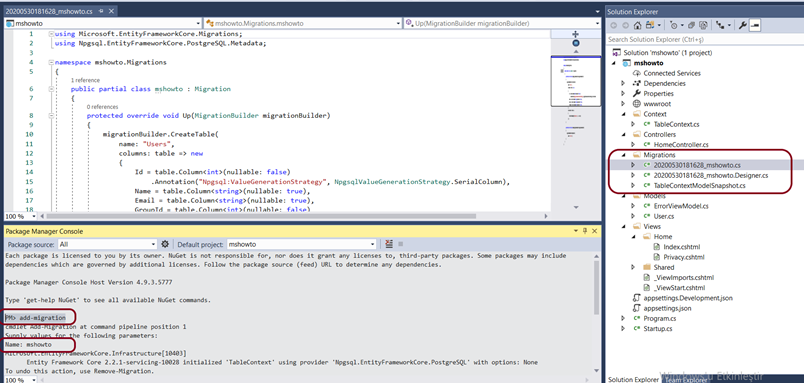Open the Pending Changes Filter clock icon
The width and height of the screenshot is (804, 383).
click(674, 25)
